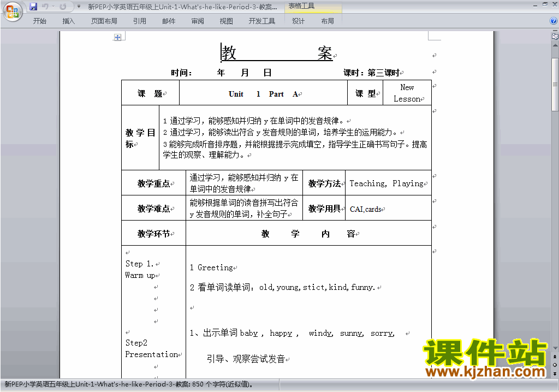Open the 插入 ribbon tab
The image size is (559, 392).
tap(68, 21)
